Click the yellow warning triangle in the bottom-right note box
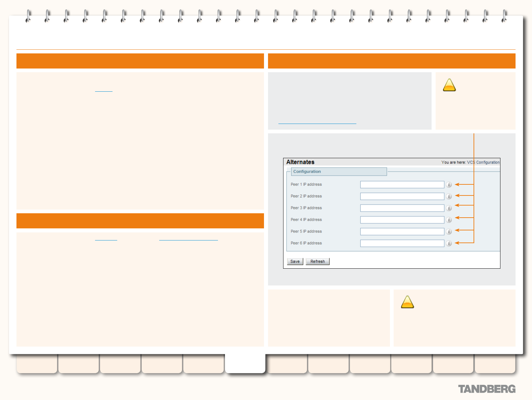Image resolution: width=532 pixels, height=400 pixels. point(407,302)
